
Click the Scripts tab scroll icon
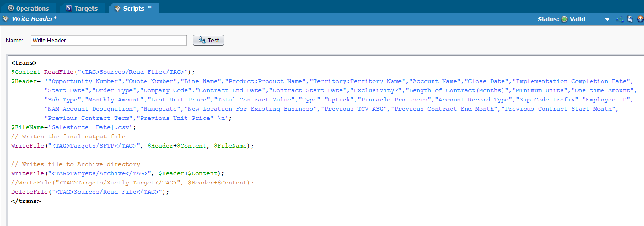(117, 8)
